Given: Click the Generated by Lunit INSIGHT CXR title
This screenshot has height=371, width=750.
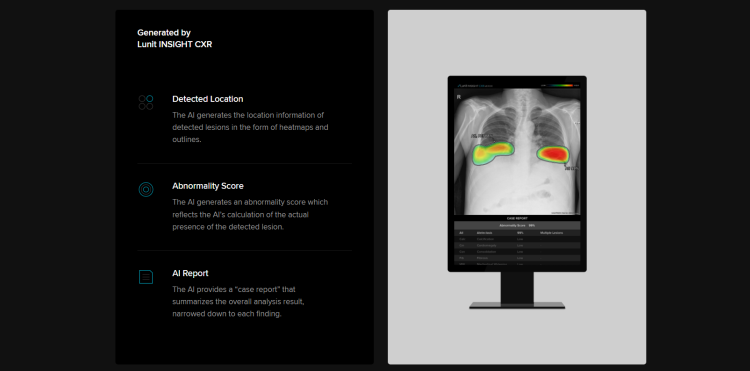Looking at the screenshot, I should pos(175,38).
